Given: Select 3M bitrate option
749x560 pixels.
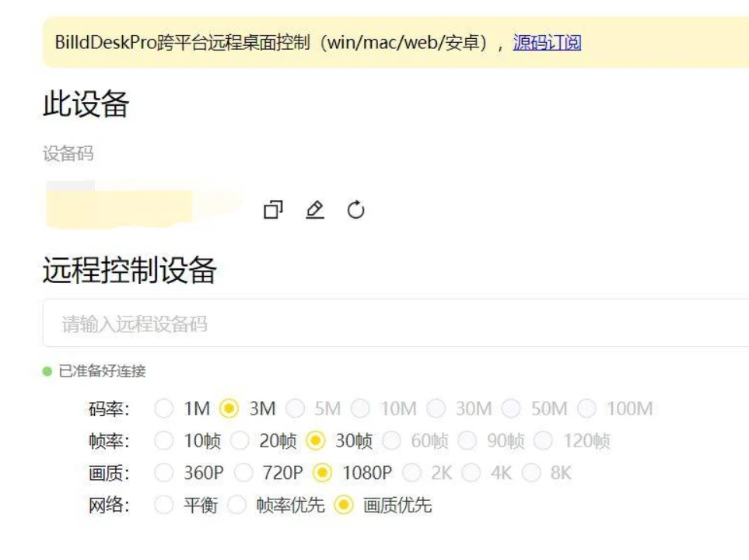Looking at the screenshot, I should [x=229, y=408].
